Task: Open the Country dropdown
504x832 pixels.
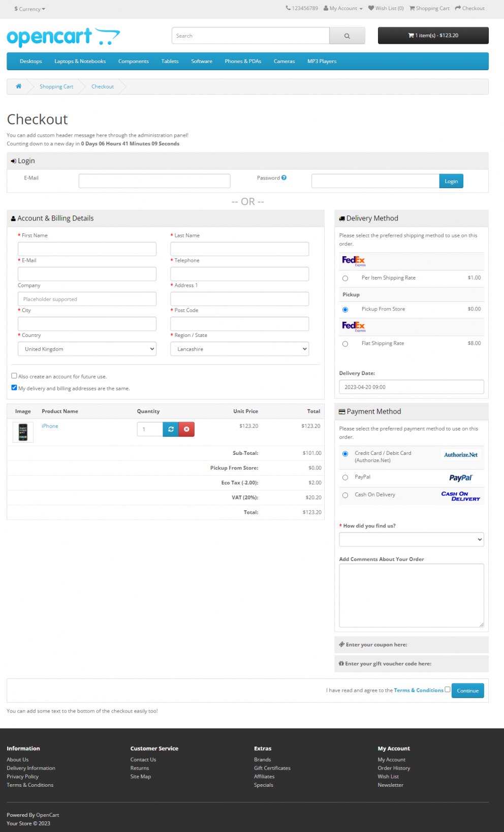Action: coord(87,349)
